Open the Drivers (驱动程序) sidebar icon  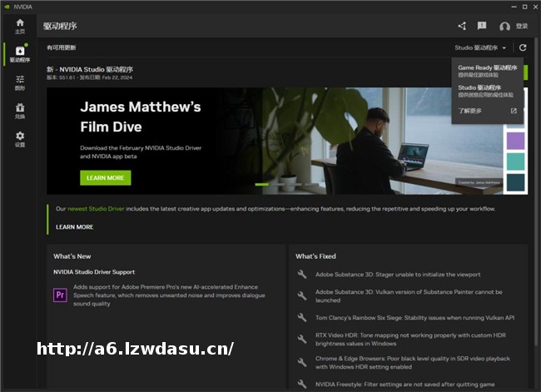(20, 54)
